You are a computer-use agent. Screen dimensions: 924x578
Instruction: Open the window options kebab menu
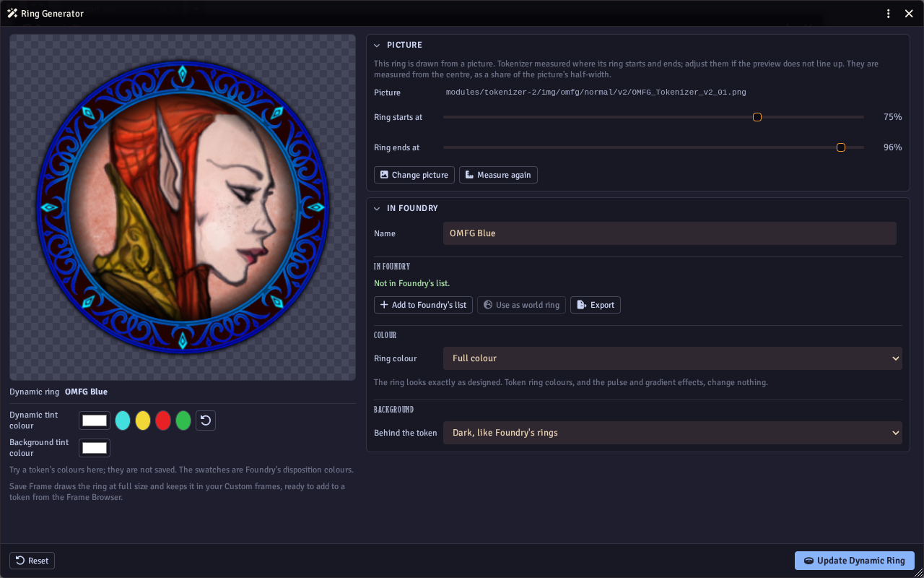pyautogui.click(x=889, y=14)
